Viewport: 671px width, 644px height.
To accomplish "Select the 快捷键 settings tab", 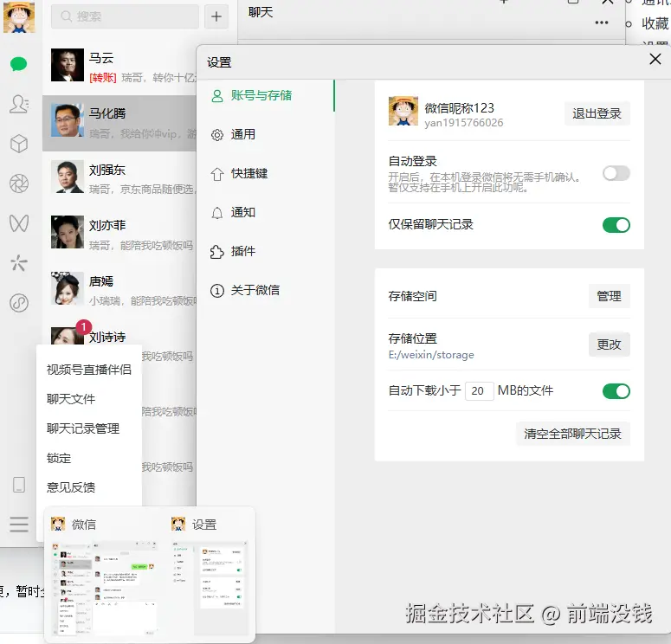I will point(265,173).
